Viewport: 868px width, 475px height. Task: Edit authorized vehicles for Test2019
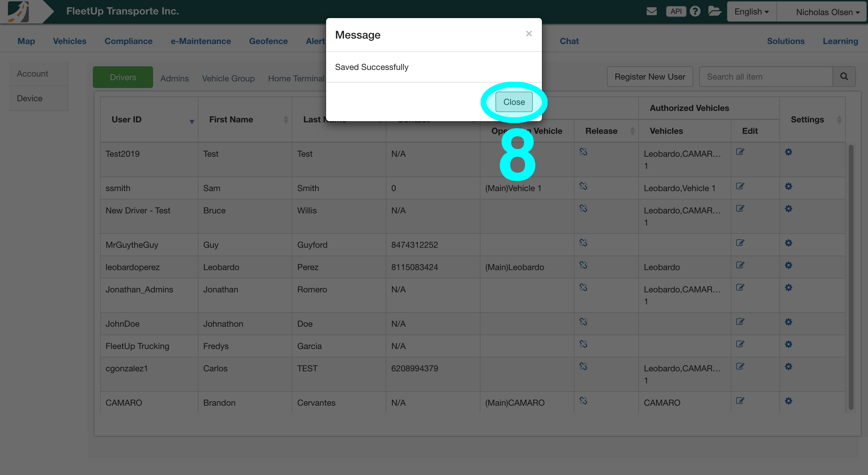(x=740, y=152)
